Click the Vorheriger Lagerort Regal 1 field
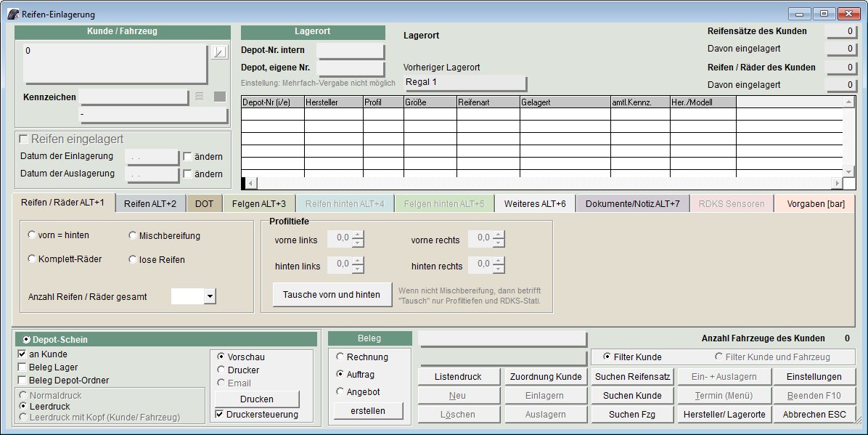 (465, 83)
